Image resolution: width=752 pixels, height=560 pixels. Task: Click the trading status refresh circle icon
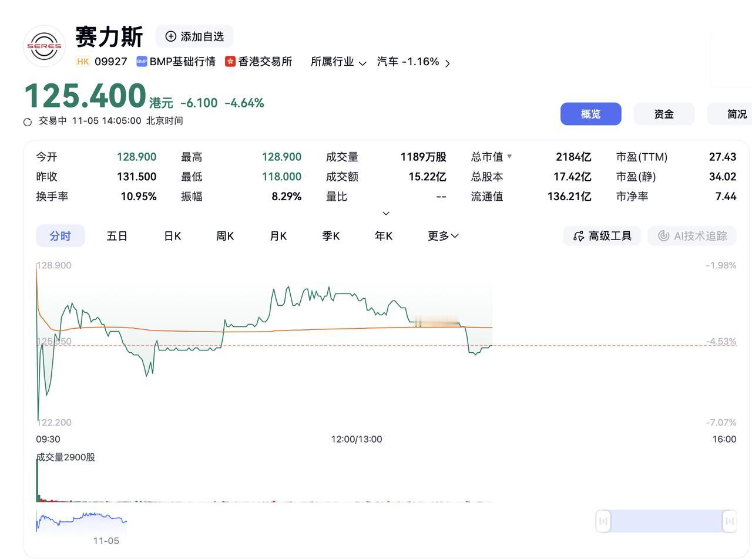coord(26,122)
